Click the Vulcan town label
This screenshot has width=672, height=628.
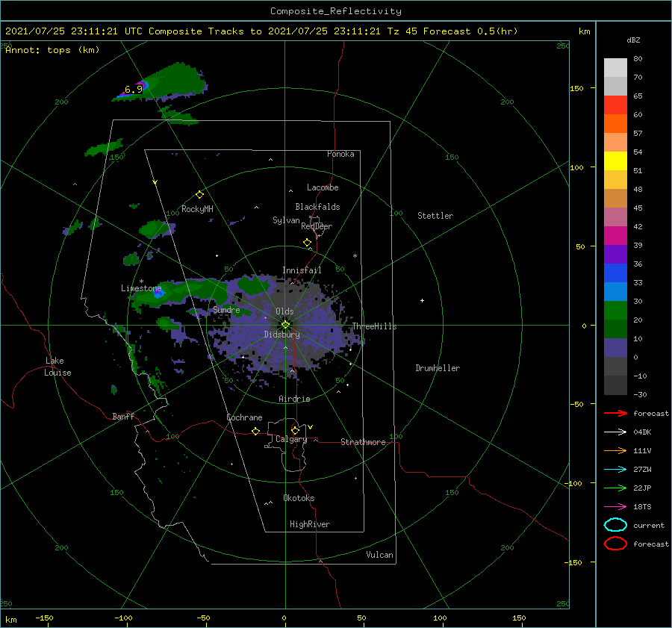tap(379, 555)
